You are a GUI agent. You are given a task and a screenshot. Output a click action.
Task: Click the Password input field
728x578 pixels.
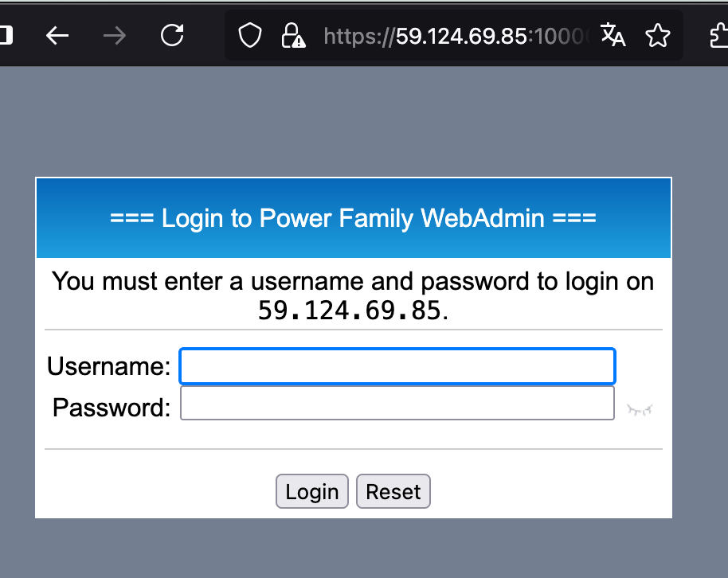[x=397, y=404]
